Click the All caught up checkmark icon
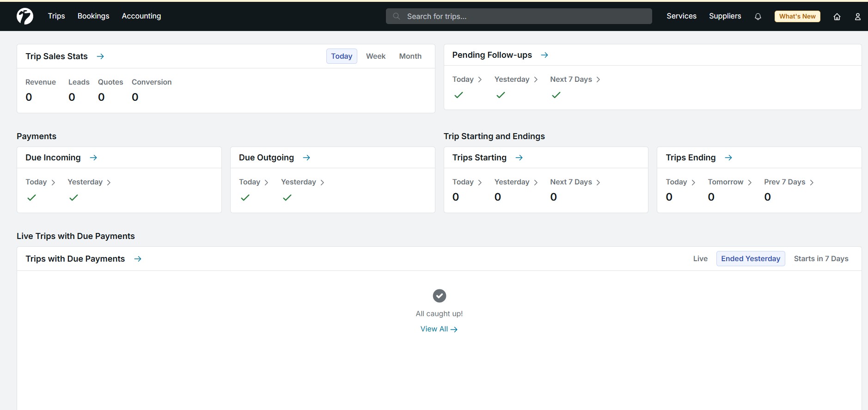Screen dimensions: 868x410 (439, 296)
